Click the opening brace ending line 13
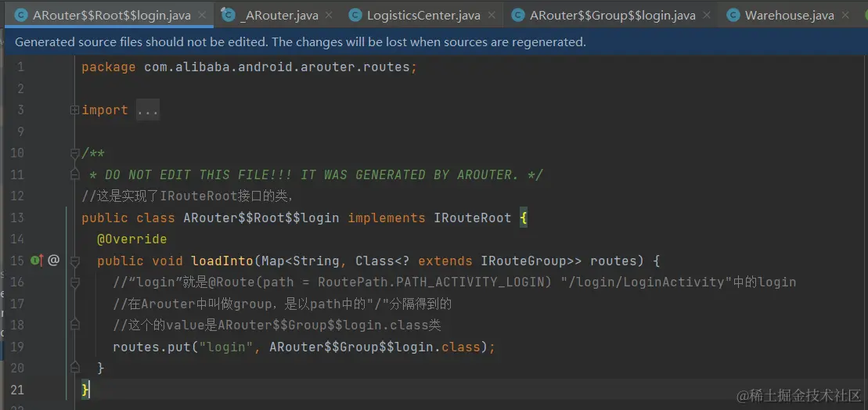This screenshot has width=868, height=410. click(x=524, y=218)
